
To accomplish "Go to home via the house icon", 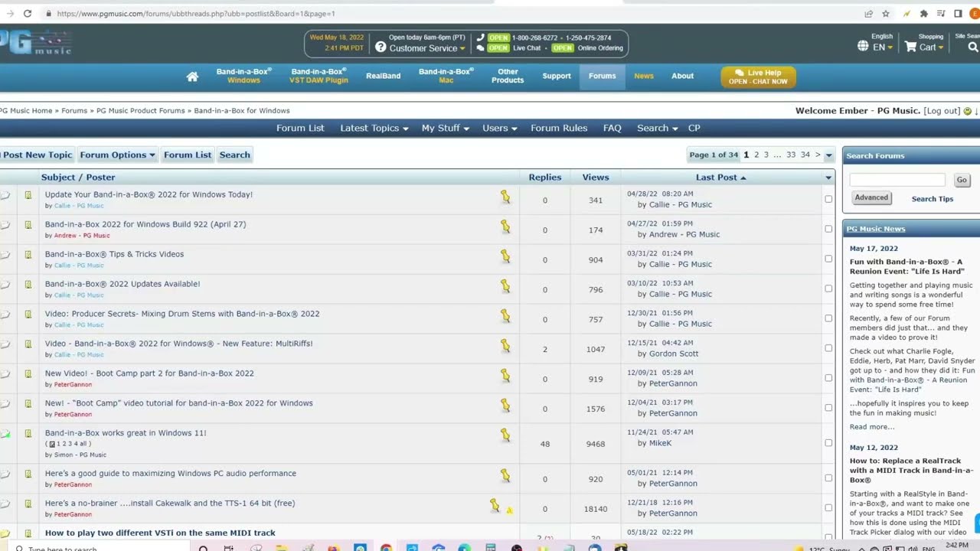I will click(x=192, y=77).
